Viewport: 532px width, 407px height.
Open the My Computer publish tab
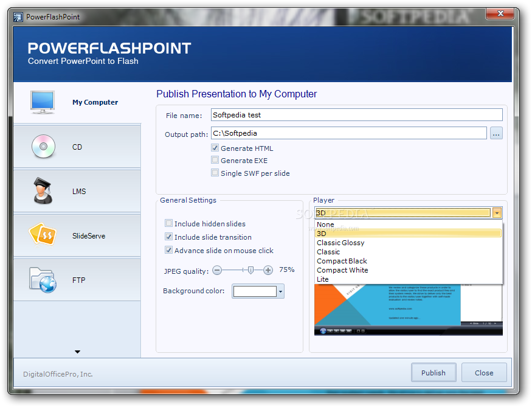[x=77, y=102]
